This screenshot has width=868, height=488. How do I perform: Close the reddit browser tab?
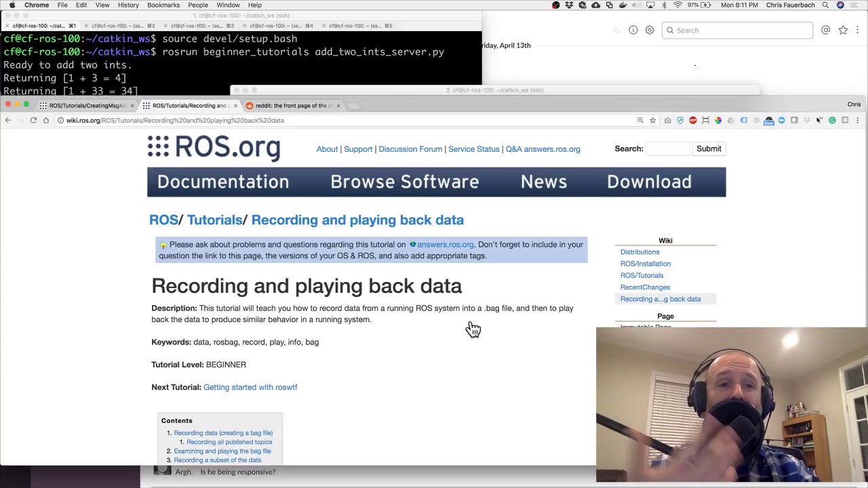click(x=338, y=106)
